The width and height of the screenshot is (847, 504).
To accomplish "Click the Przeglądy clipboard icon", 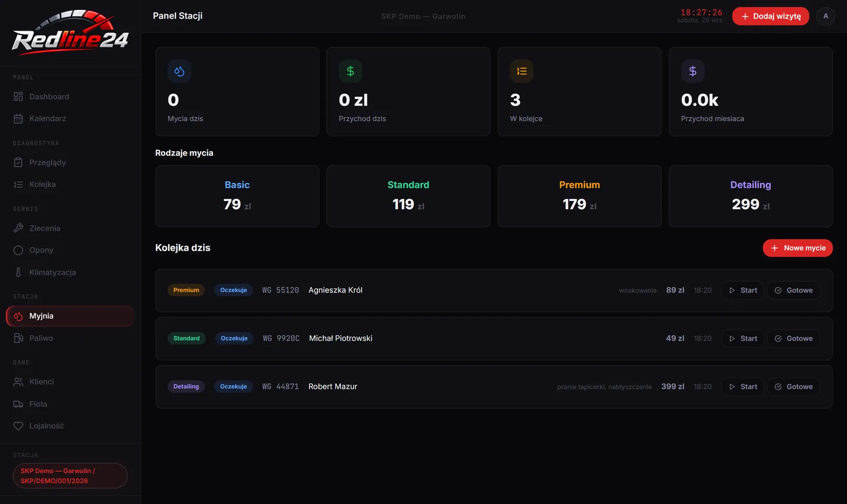I will pyautogui.click(x=18, y=162).
